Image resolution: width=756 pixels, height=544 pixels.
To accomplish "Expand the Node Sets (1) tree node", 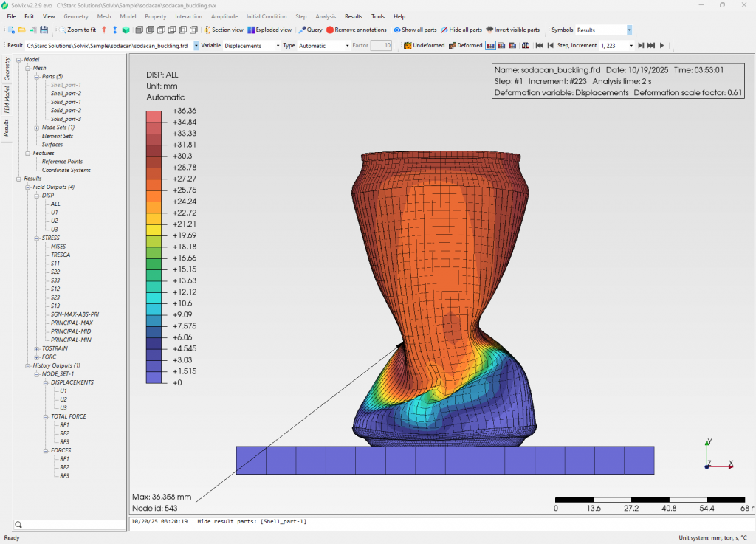I will (35, 128).
